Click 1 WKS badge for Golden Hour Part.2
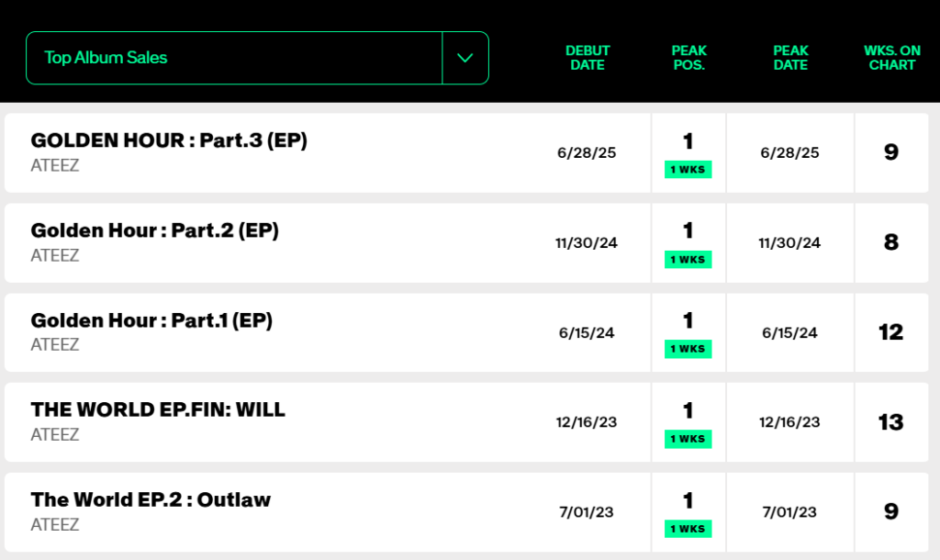The width and height of the screenshot is (940, 560). coord(688,260)
